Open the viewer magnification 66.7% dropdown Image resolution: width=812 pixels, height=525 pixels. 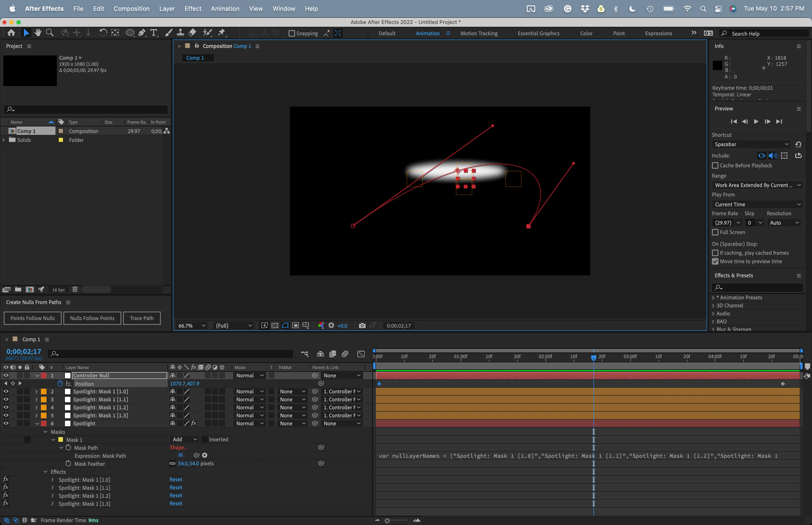(192, 325)
